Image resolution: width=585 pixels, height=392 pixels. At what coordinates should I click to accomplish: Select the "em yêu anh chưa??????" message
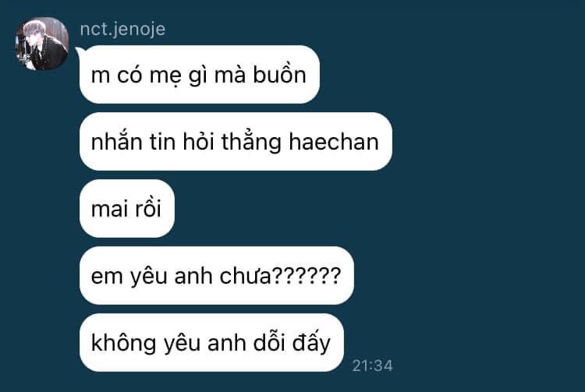click(217, 275)
